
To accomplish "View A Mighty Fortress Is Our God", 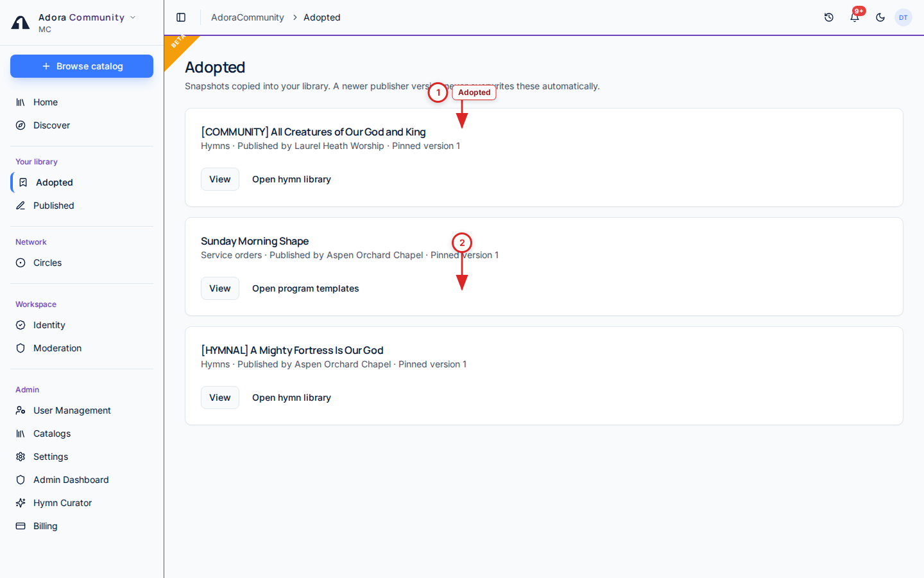I will point(220,398).
